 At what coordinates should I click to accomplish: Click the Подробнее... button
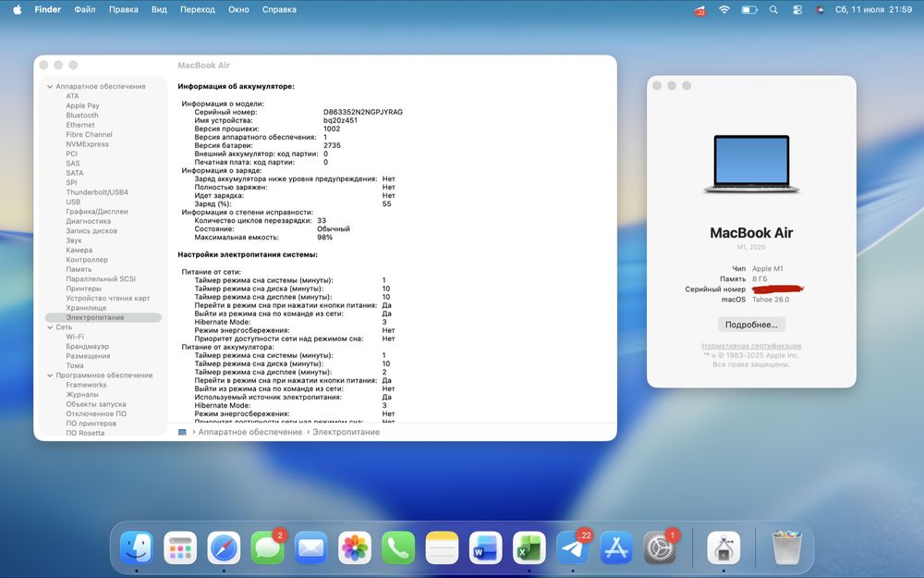click(x=751, y=325)
